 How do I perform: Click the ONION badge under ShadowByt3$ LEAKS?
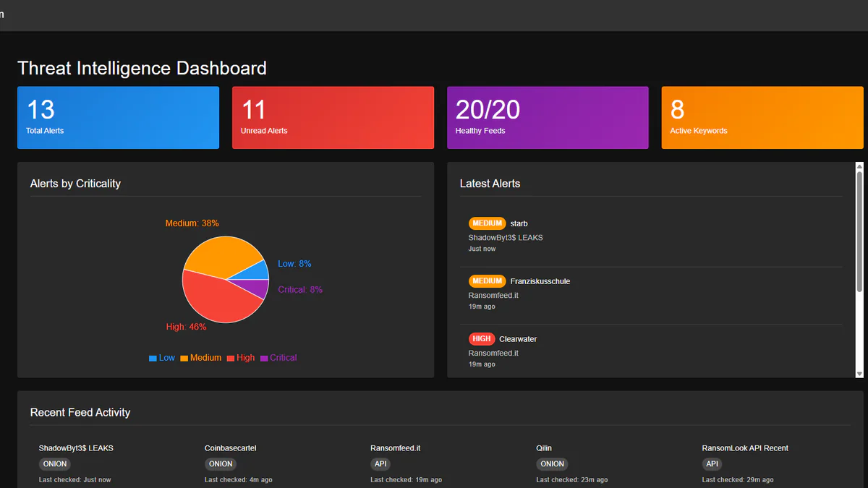point(54,463)
